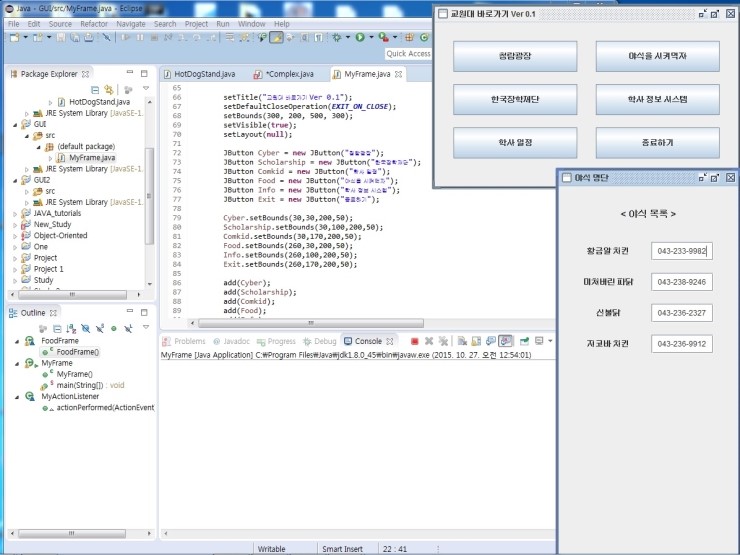The height and width of the screenshot is (555, 740).
Task: Click phone field showing 043-236-2327
Action: pos(681,312)
